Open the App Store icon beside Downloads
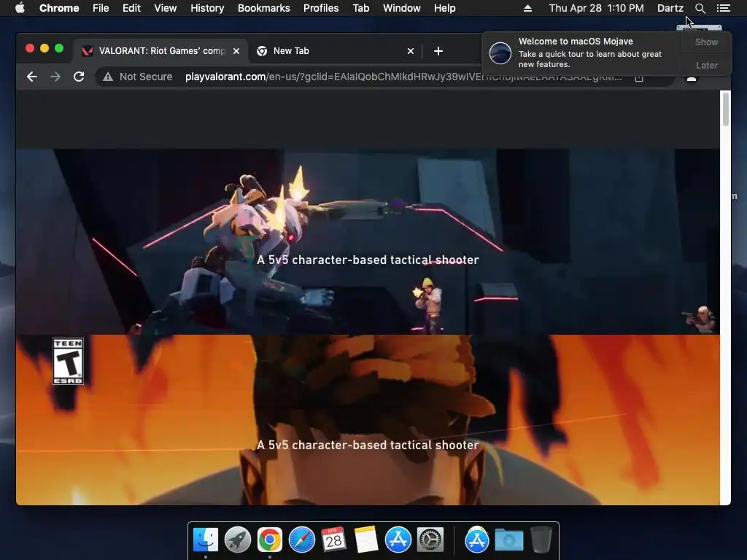The image size is (747, 560). tap(477, 540)
